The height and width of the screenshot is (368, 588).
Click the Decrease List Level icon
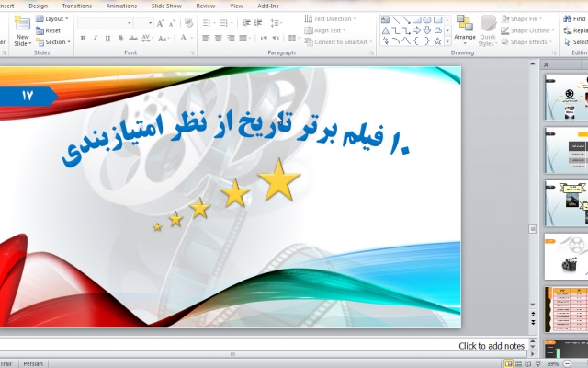point(246,23)
